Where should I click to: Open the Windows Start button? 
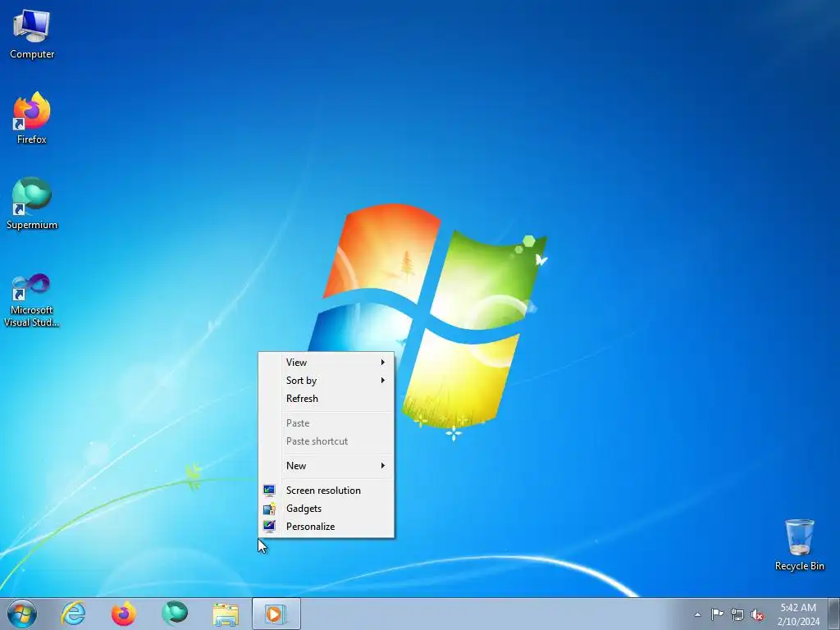pyautogui.click(x=22, y=614)
